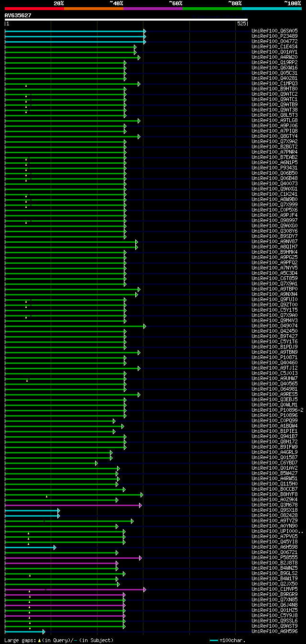Click the UniRef100_Q3EBJ5 label
The height and width of the screenshot is (644, 306).
[x=275, y=400]
